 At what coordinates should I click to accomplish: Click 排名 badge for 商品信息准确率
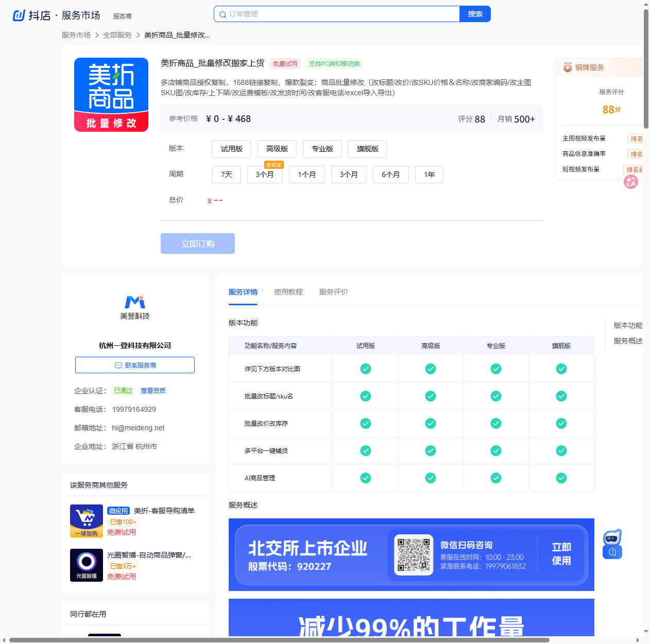click(x=636, y=154)
